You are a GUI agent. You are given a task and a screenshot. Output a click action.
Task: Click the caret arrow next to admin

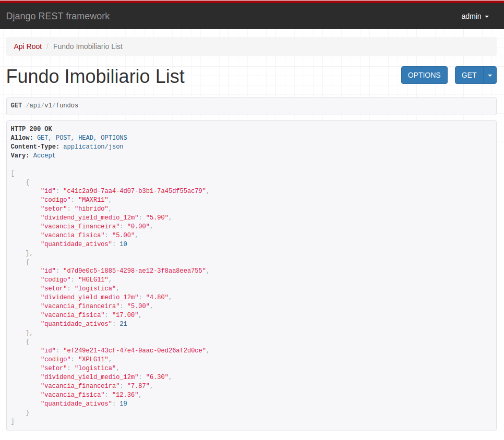[x=487, y=17]
